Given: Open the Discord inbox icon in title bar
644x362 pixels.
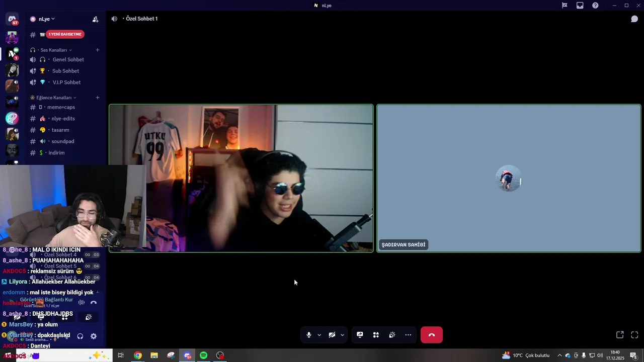Looking at the screenshot, I should coord(580,6).
